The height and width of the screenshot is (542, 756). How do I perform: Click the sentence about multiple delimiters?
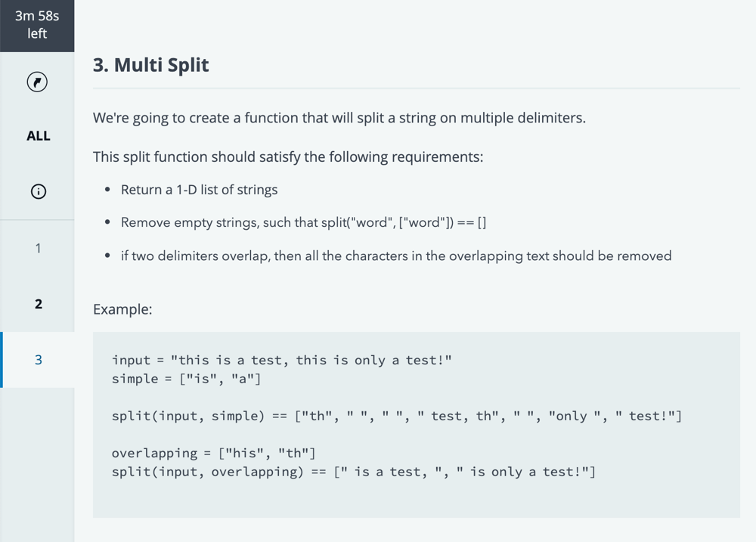pyautogui.click(x=339, y=118)
